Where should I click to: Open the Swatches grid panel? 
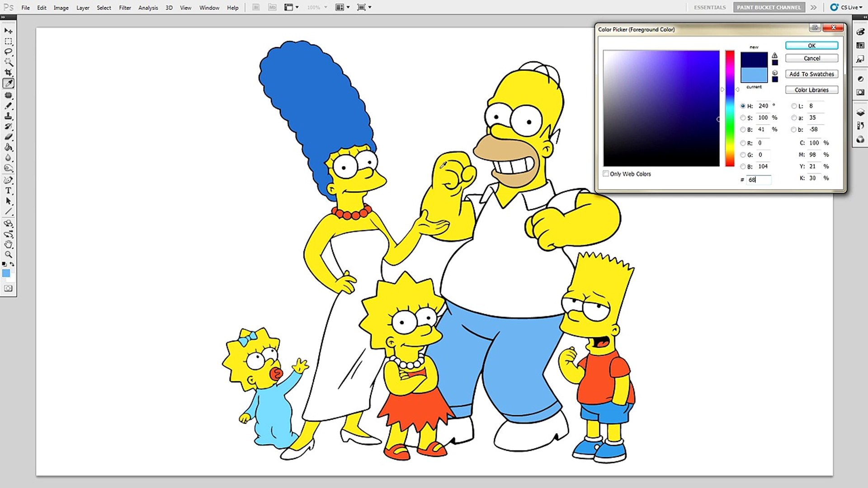coord(860,45)
